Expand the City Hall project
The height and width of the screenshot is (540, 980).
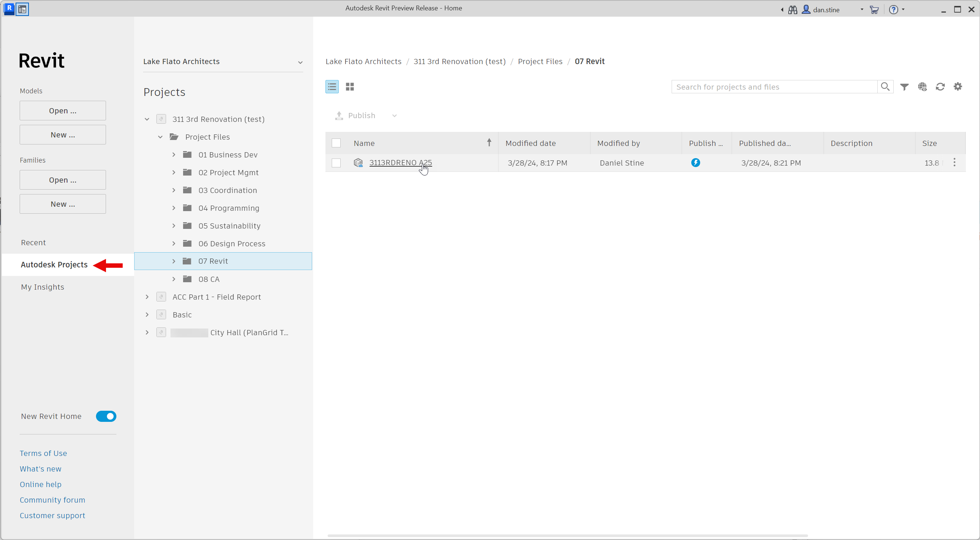(147, 333)
